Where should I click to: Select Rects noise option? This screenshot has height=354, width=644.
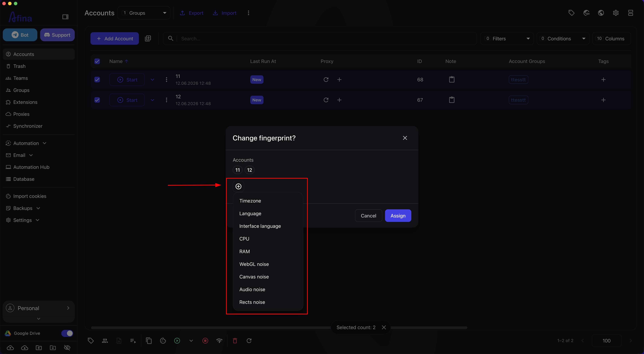click(x=268, y=302)
